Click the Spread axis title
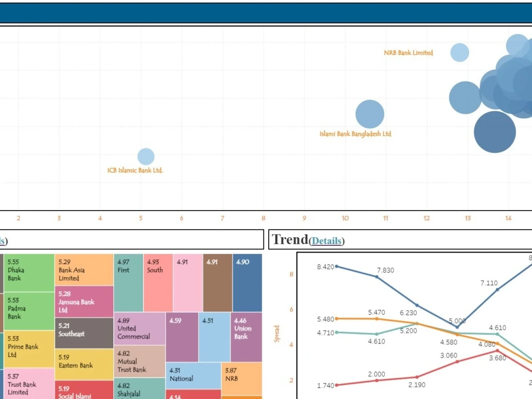Screen dimensions: 532x399 [277, 334]
